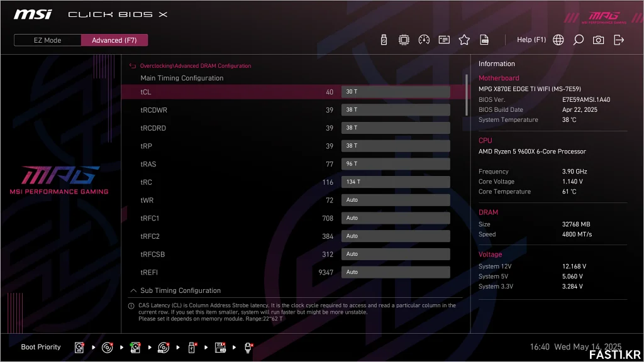Click the search magnifier icon
Viewport: 644px width, 362px height.
579,40
